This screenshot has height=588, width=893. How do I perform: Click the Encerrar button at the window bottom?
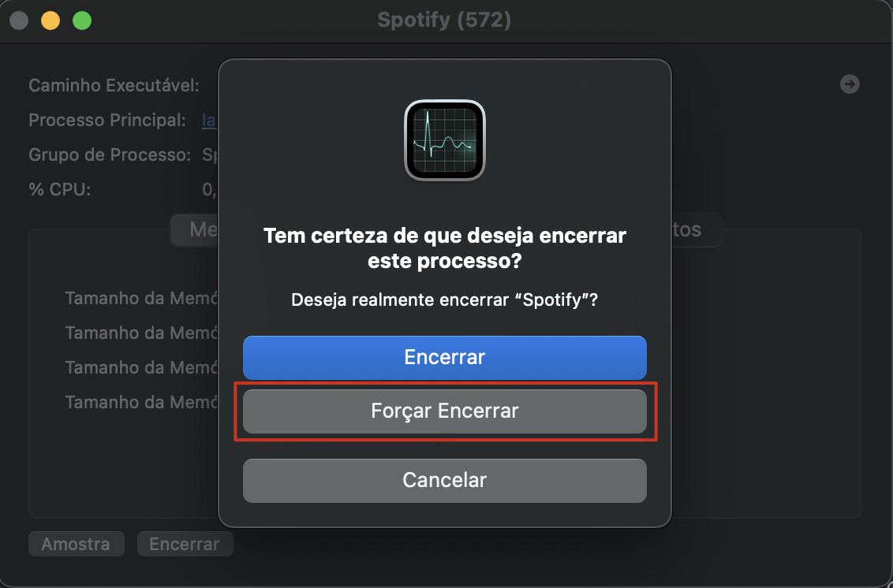point(185,543)
